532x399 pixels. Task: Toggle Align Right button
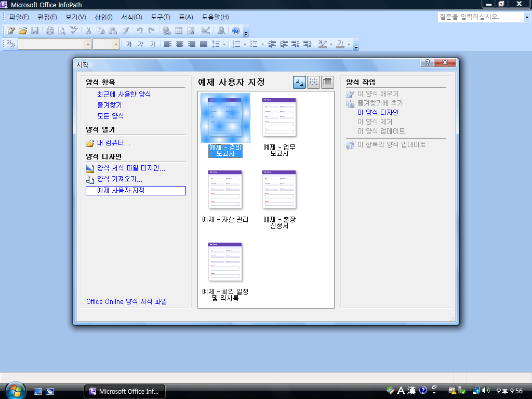192,44
